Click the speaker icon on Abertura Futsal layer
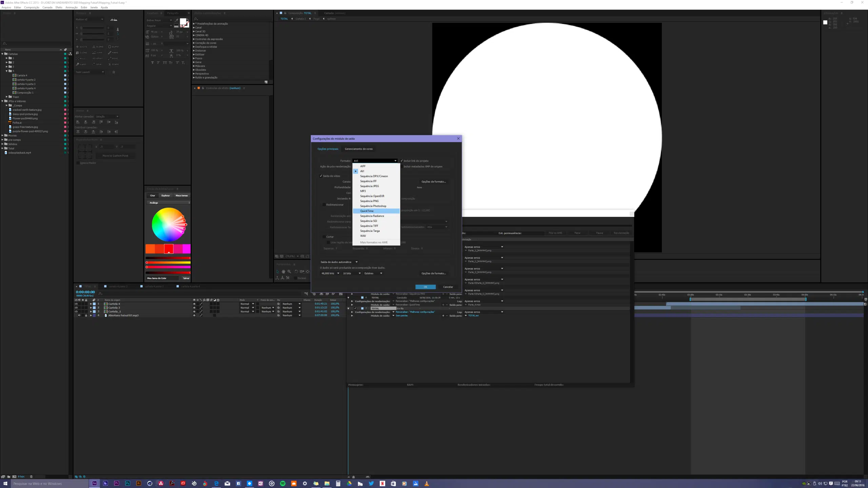The height and width of the screenshot is (488, 868). point(79,316)
